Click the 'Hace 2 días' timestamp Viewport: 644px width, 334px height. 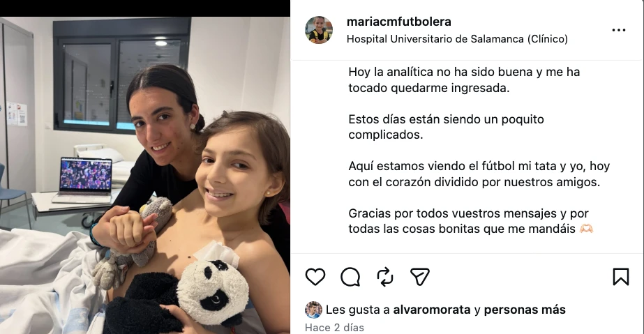[x=334, y=328]
